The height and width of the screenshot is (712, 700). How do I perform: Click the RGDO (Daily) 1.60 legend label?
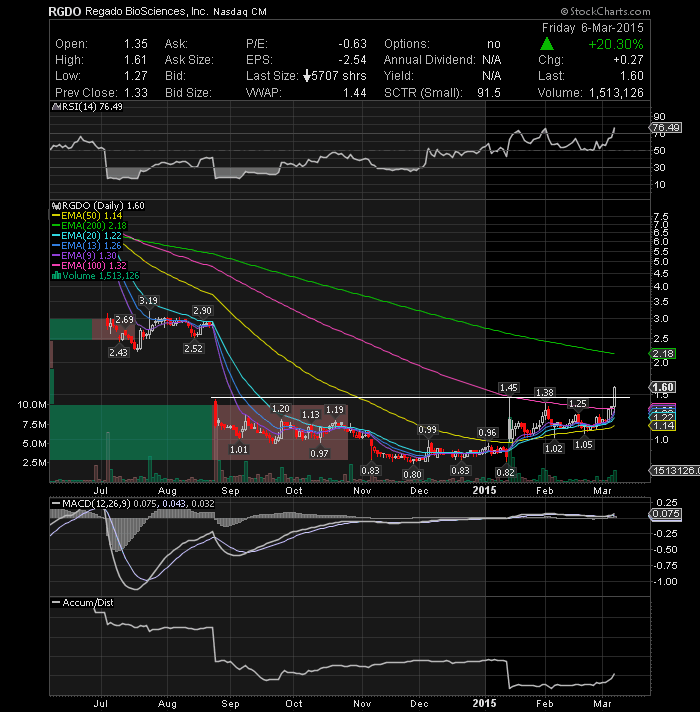99,206
